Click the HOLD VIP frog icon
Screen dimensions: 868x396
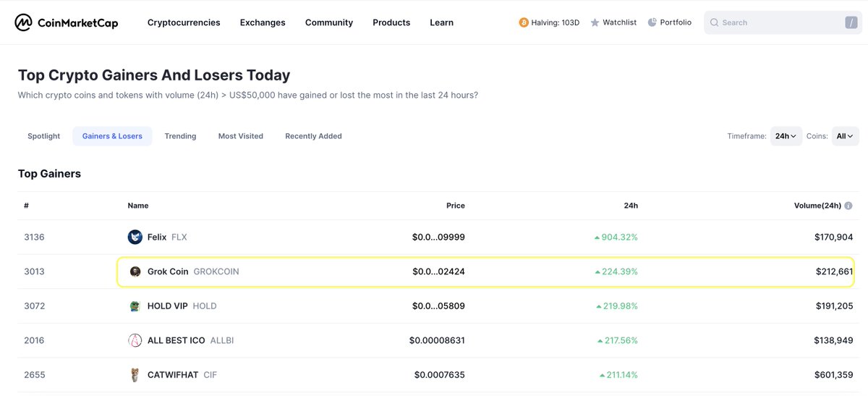click(135, 306)
